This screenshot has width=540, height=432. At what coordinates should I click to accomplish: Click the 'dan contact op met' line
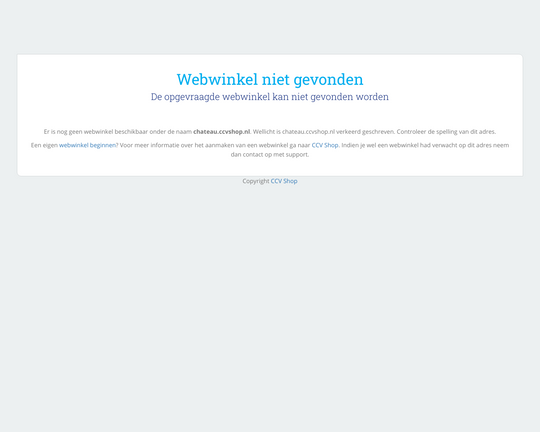click(x=257, y=154)
